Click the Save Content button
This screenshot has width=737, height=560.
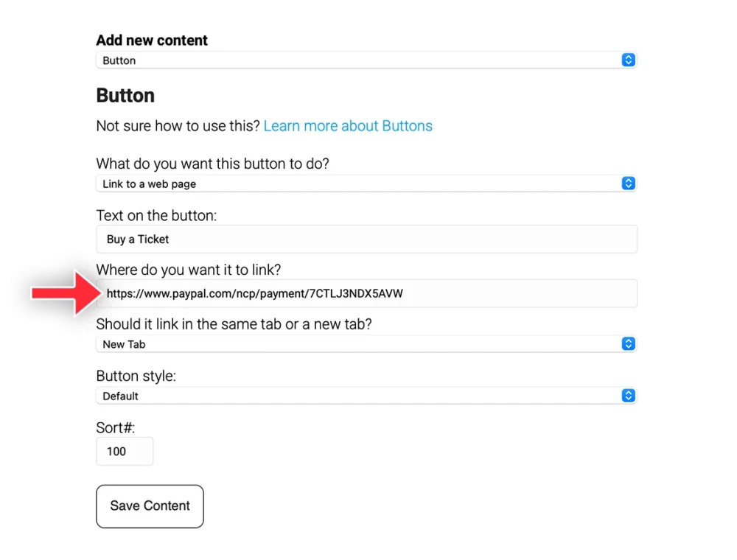point(150,506)
